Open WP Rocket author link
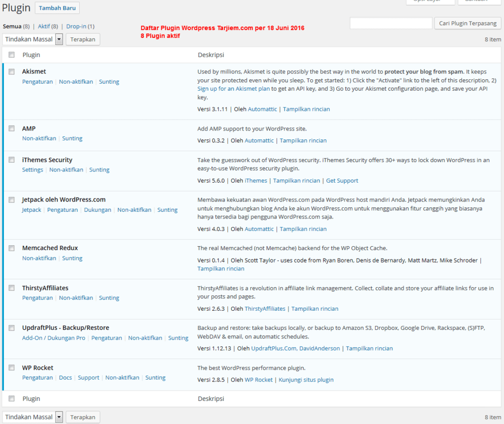The image size is (504, 424). click(258, 380)
